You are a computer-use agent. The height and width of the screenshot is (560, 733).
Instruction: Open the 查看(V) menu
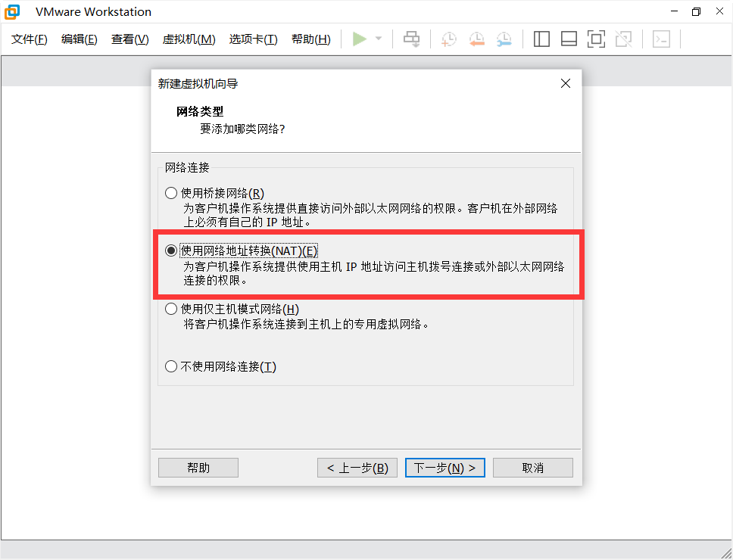130,39
